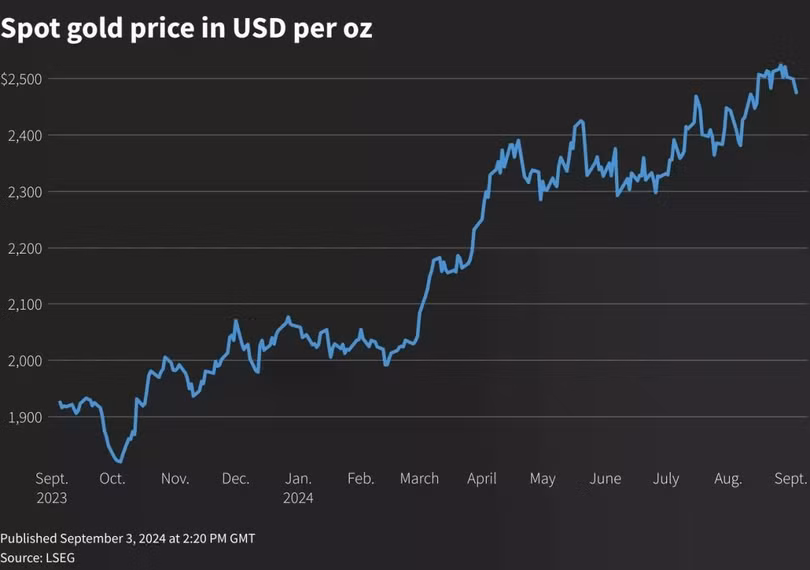Select the "Feb." month label
This screenshot has height=570, width=810.
(361, 479)
